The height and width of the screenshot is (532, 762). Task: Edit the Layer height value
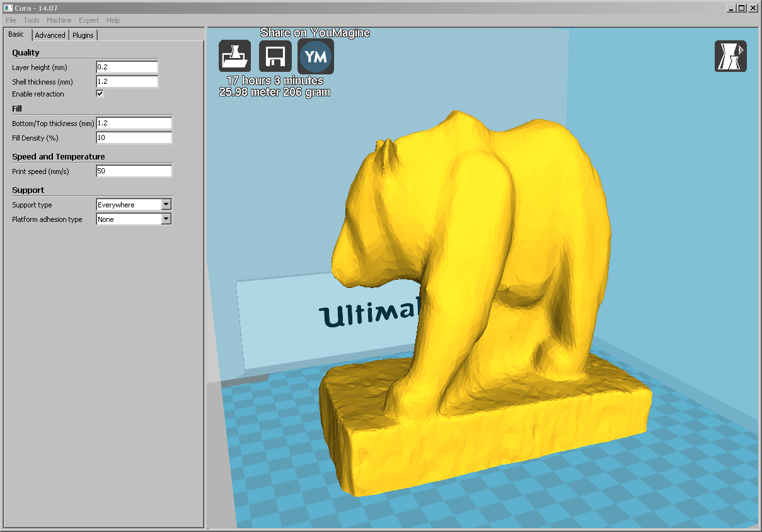click(x=126, y=67)
